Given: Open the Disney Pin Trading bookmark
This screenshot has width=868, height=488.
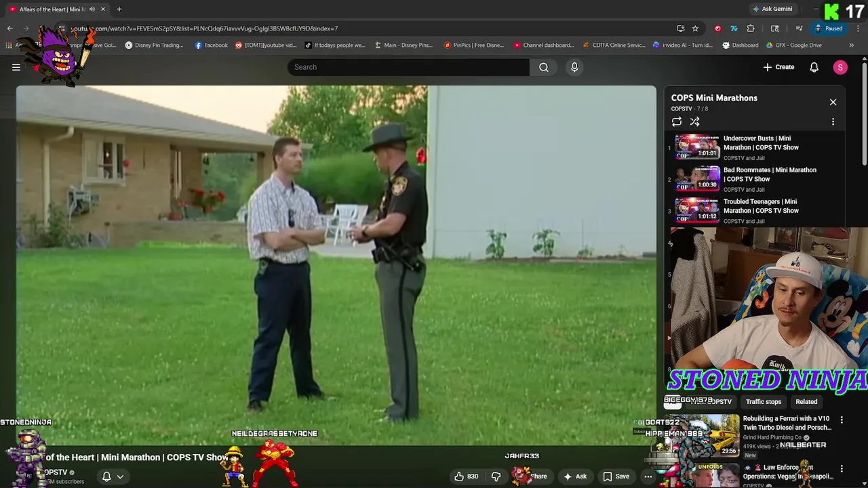Looking at the screenshot, I should pyautogui.click(x=154, y=45).
